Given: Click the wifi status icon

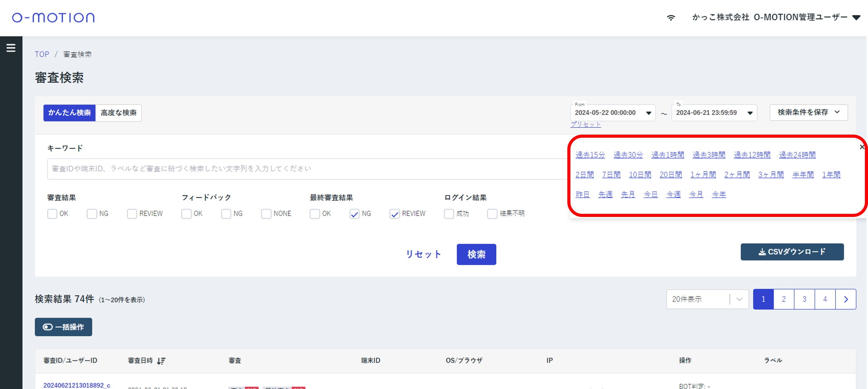Looking at the screenshot, I should pos(671,18).
